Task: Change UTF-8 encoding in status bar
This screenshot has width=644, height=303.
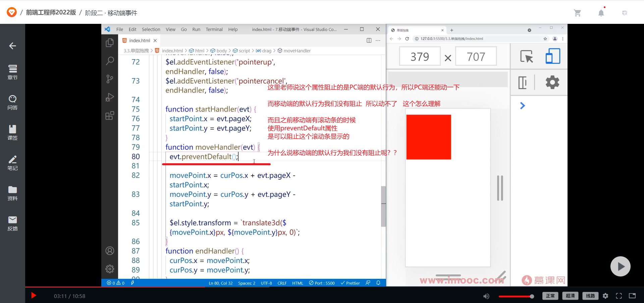Action: (266, 283)
